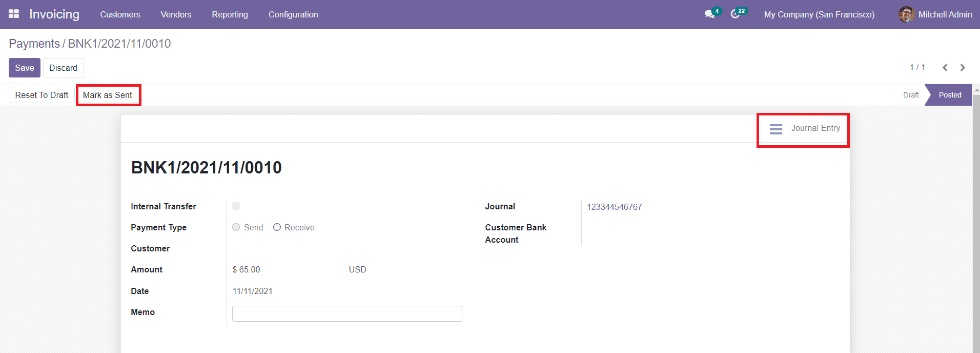Screen dimensions: 980x353
Task: Click the date value 11/11/2021
Action: point(252,291)
